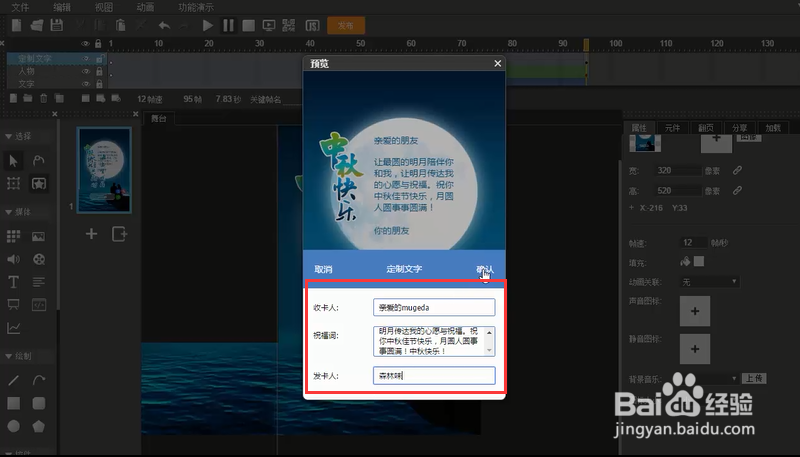Click 确认 in the preview dialog

[x=485, y=269]
